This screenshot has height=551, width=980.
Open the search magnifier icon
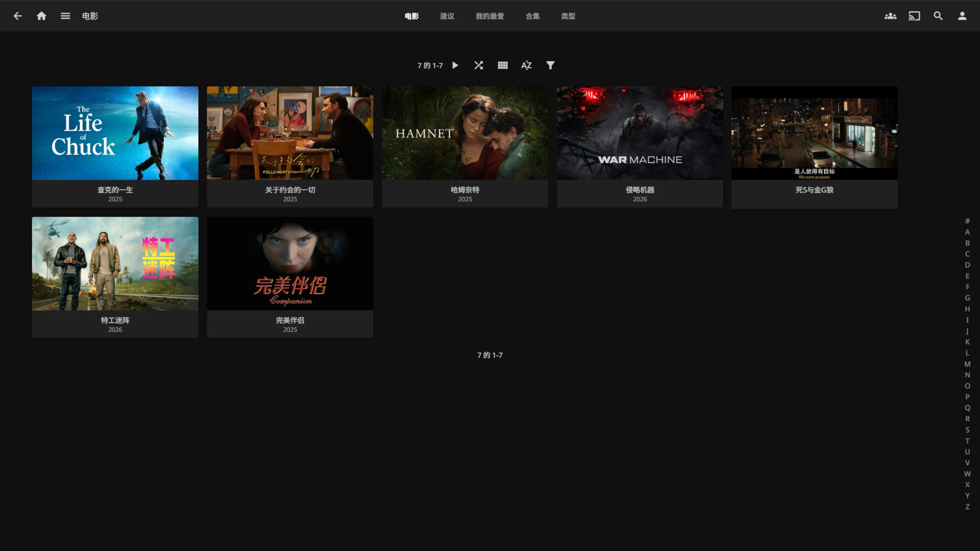938,16
